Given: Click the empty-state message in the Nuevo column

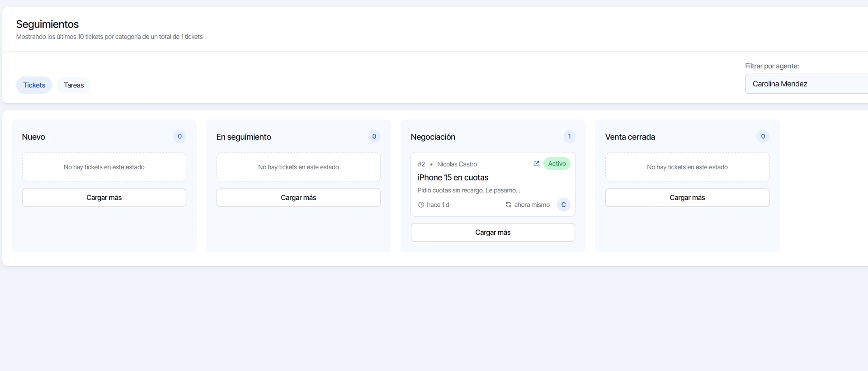Looking at the screenshot, I should 104,167.
